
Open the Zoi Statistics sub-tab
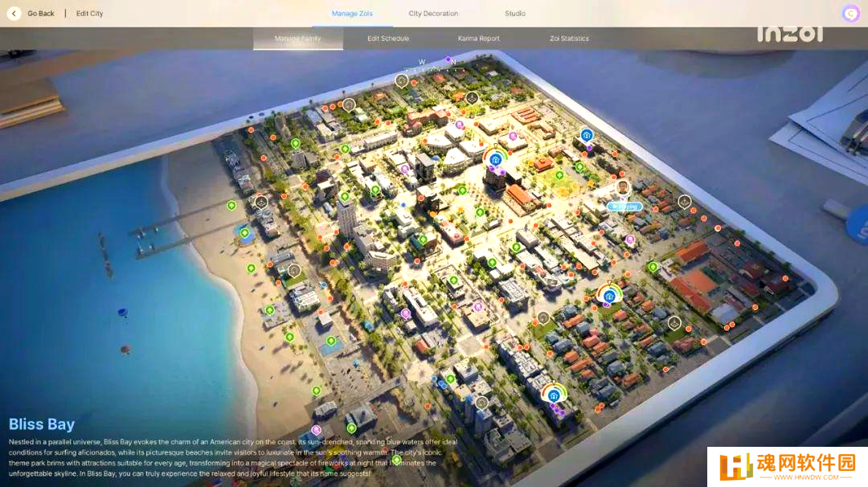(569, 39)
